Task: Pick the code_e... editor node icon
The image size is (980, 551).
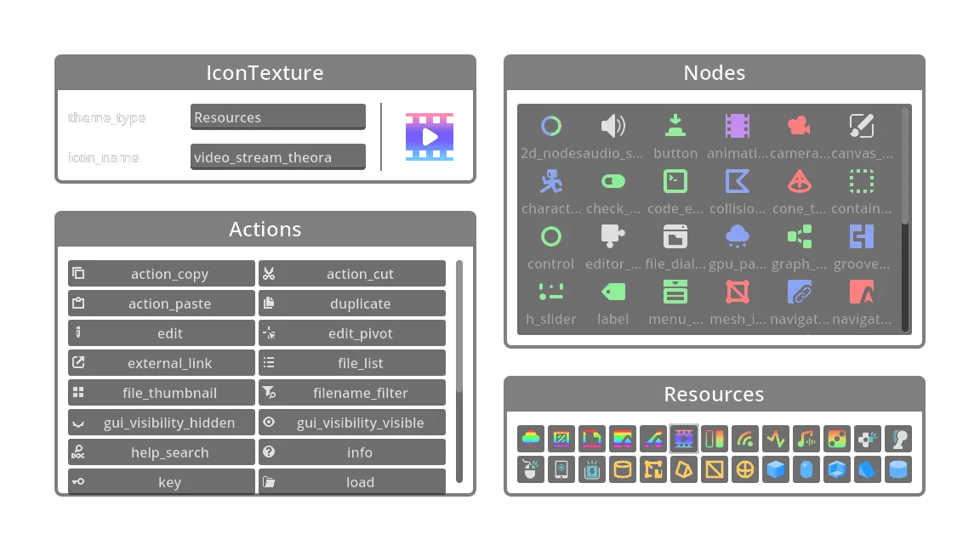Action: pyautogui.click(x=675, y=182)
